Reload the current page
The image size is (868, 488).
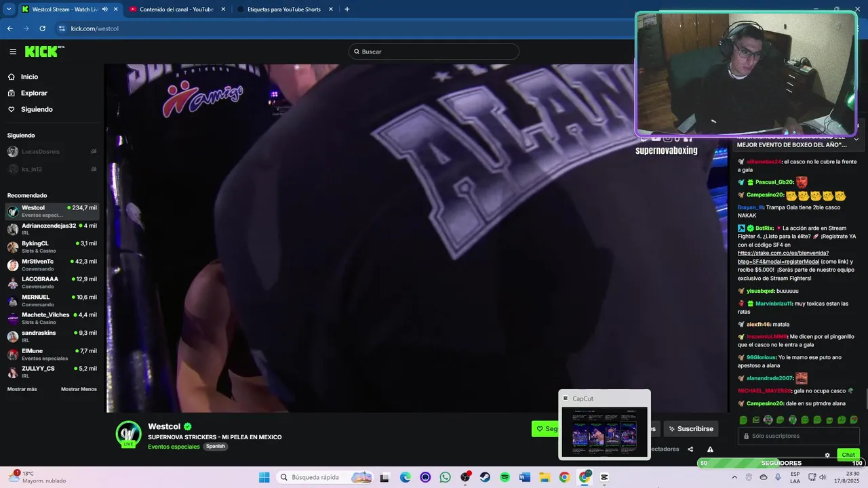tap(42, 28)
